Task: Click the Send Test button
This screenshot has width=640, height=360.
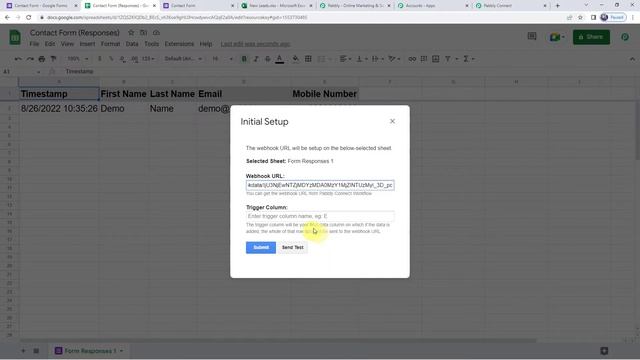Action: (293, 247)
